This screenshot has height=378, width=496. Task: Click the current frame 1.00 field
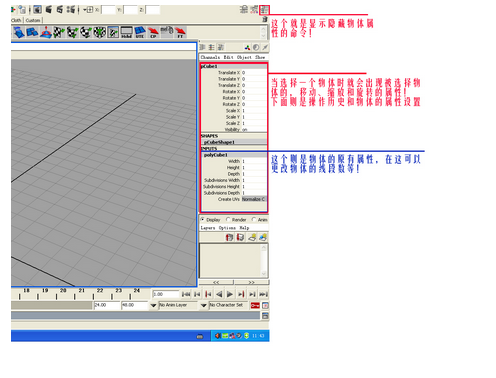[x=166, y=294]
